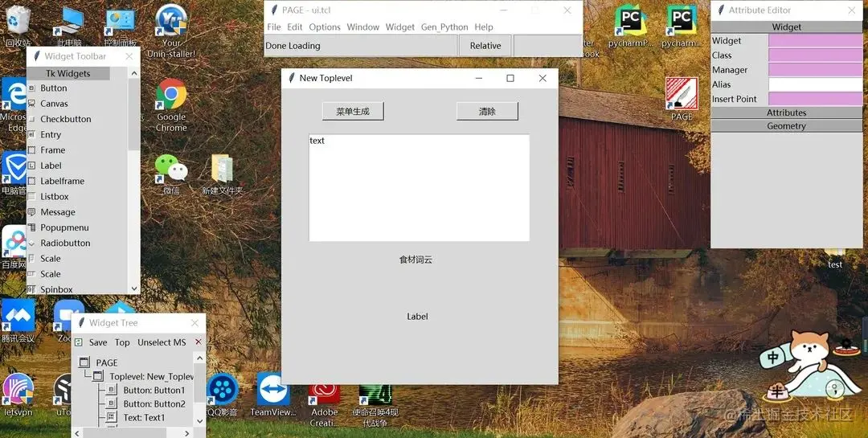
Task: Click the refresh icon in Widget Tree
Action: (x=79, y=342)
